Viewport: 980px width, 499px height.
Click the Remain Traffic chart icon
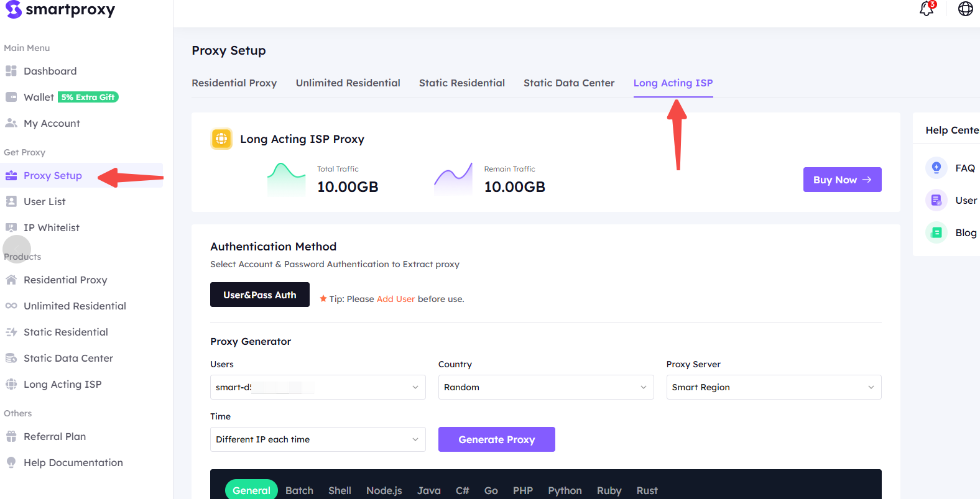tap(453, 179)
